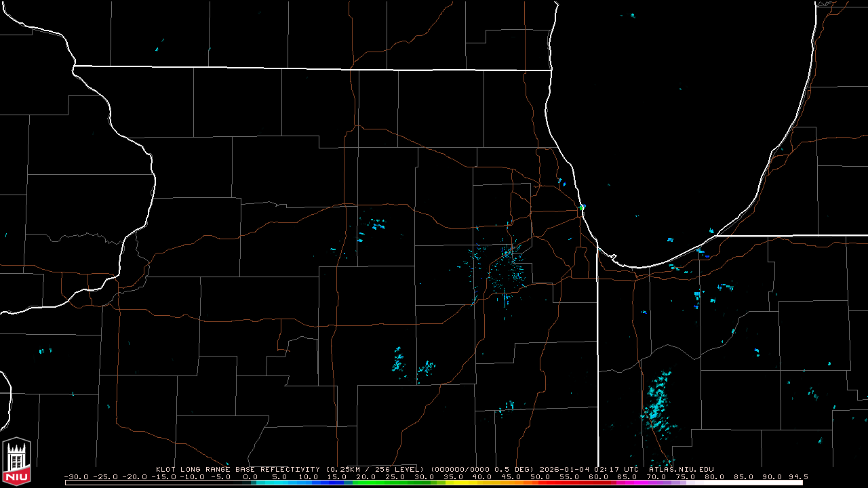Click the 20.0 scale value label
The image size is (868, 488).
(366, 476)
